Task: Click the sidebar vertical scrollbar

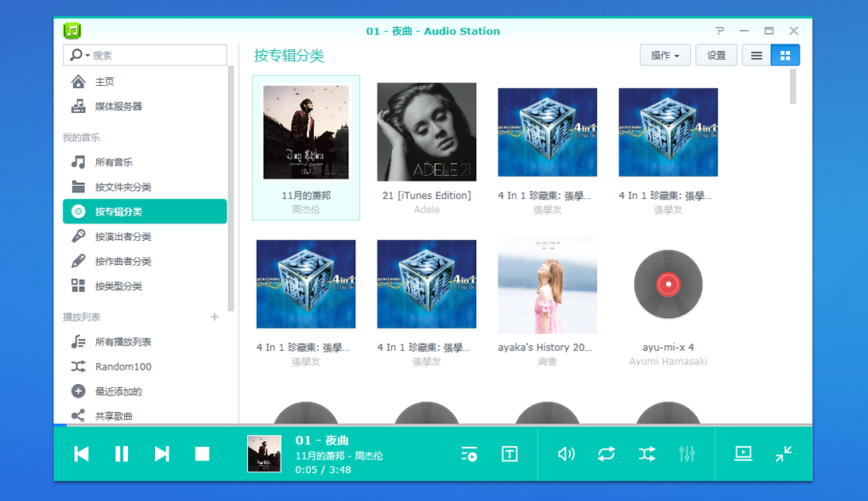Action: click(231, 188)
